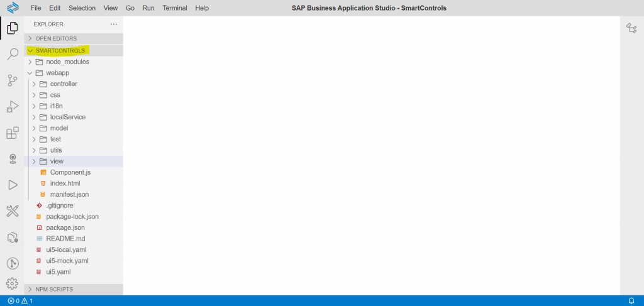Open the Go menu

tap(130, 8)
